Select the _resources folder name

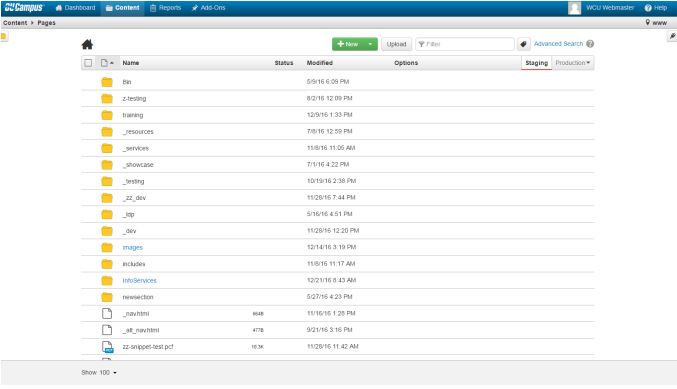coord(138,132)
